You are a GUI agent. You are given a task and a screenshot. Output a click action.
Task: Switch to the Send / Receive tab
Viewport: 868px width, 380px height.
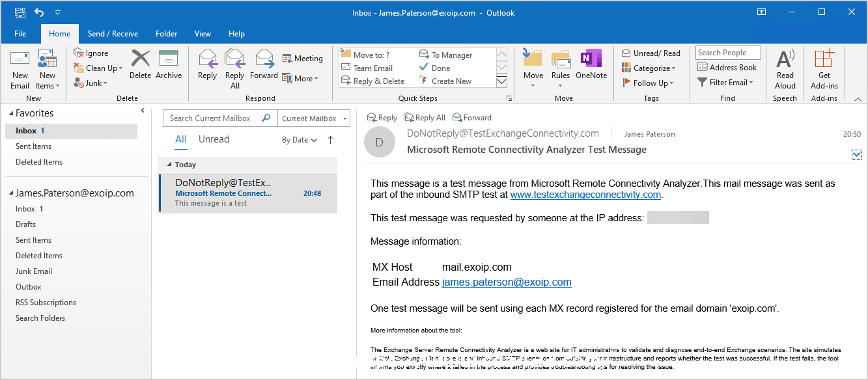[x=113, y=34]
